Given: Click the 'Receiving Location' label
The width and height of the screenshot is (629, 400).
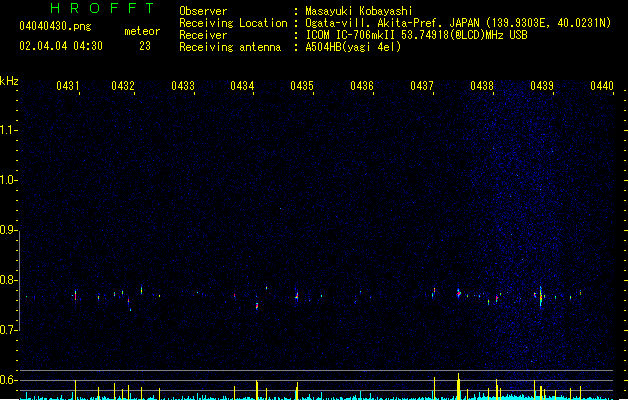Looking at the screenshot, I should point(233,23).
